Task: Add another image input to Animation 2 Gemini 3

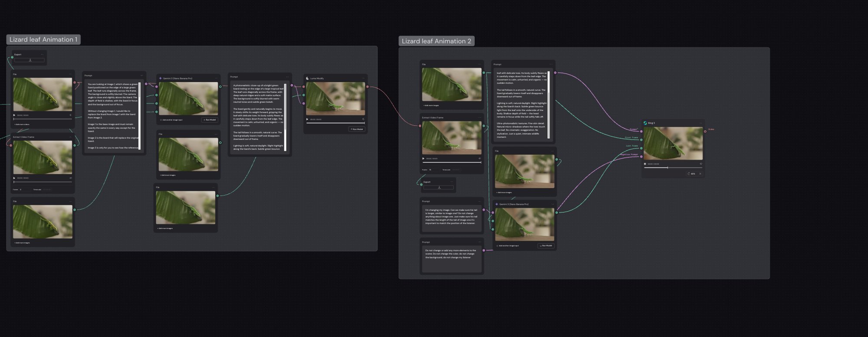Action: point(507,246)
